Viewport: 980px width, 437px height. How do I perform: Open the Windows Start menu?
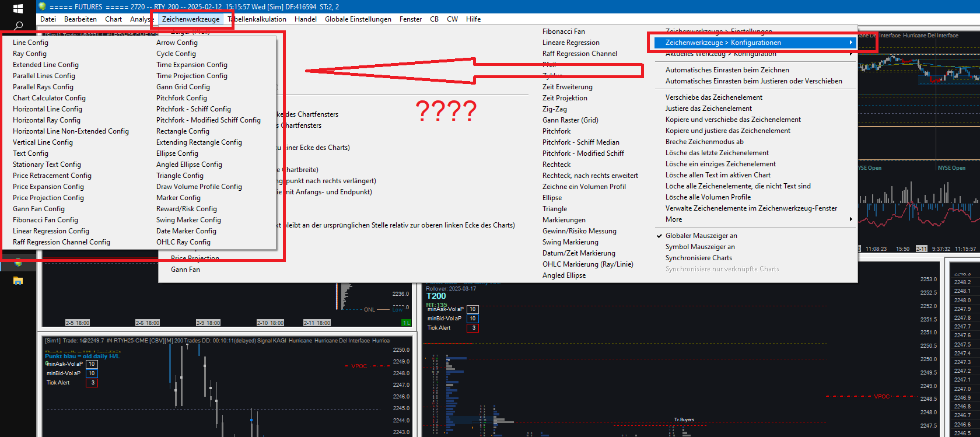pyautogui.click(x=17, y=8)
